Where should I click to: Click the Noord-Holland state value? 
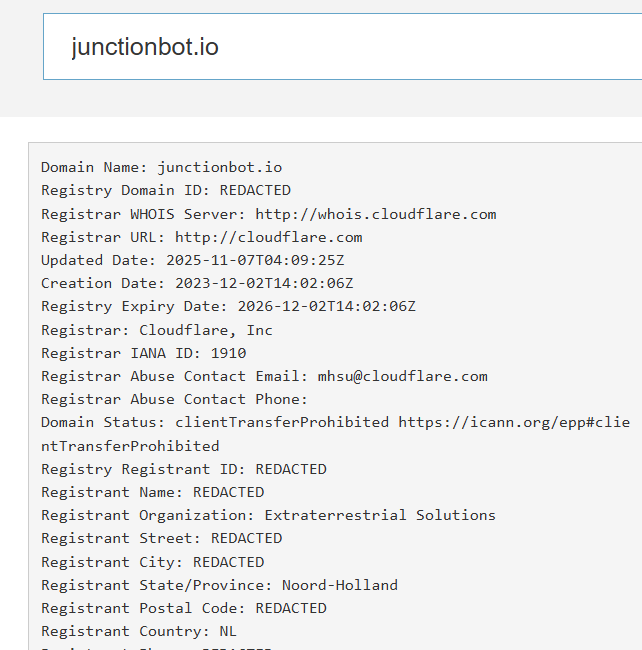339,585
